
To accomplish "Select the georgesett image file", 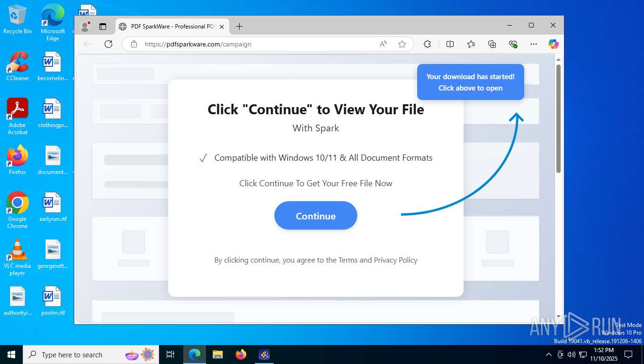I will tap(53, 254).
